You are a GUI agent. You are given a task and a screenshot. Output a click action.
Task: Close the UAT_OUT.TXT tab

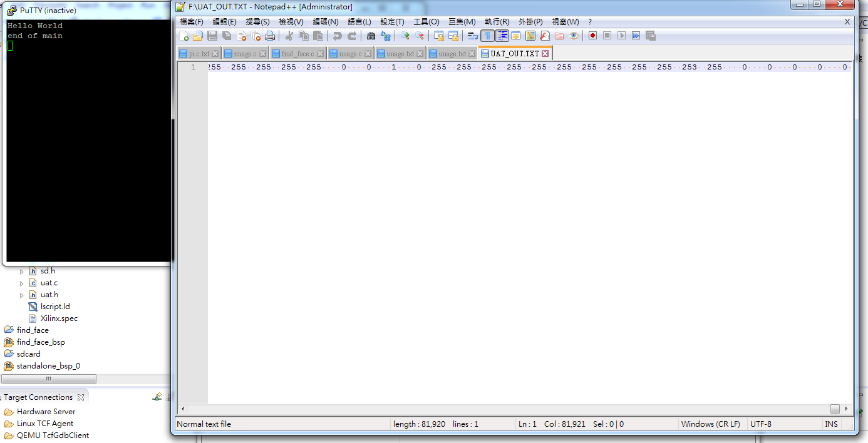coord(545,54)
